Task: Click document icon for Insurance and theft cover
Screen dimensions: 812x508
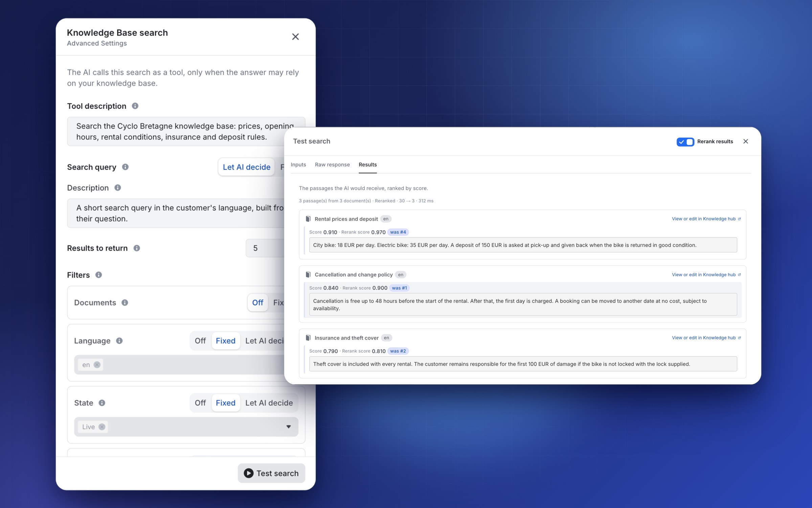Action: (308, 338)
